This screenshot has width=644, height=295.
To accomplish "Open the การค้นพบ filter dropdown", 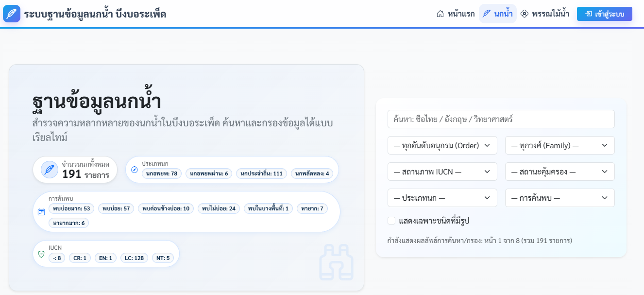I will point(559,197).
